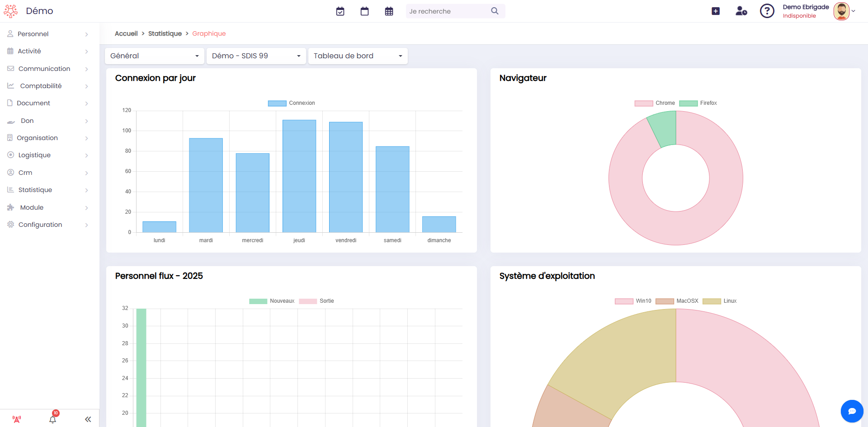The image size is (868, 427).
Task: Open the notifications bell icon
Action: tap(53, 419)
